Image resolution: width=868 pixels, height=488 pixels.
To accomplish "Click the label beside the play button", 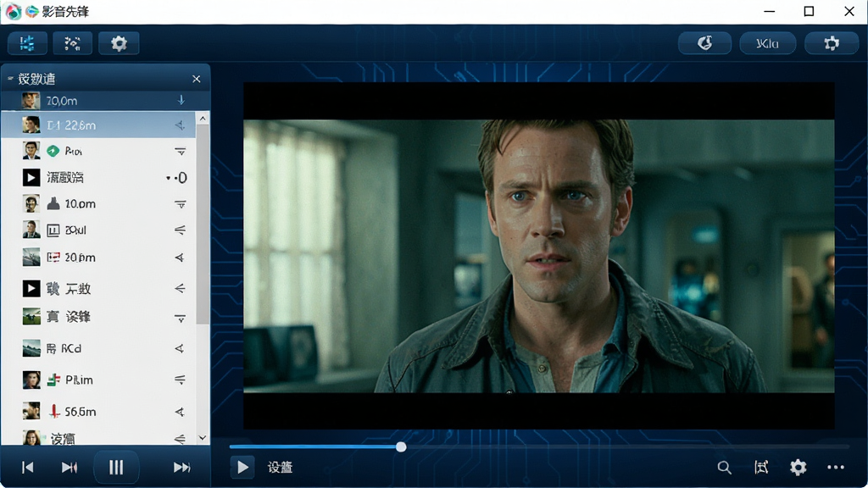I will [x=280, y=468].
